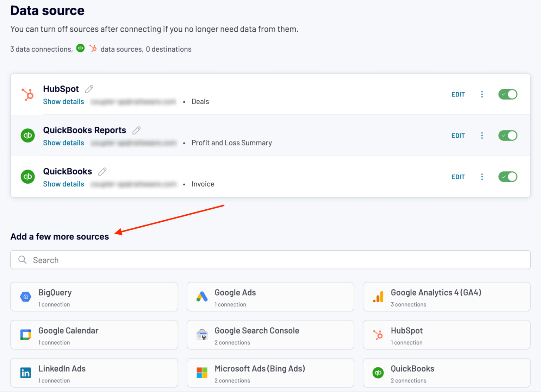541x392 pixels.
Task: Select the Google Ads icon
Action: (202, 297)
